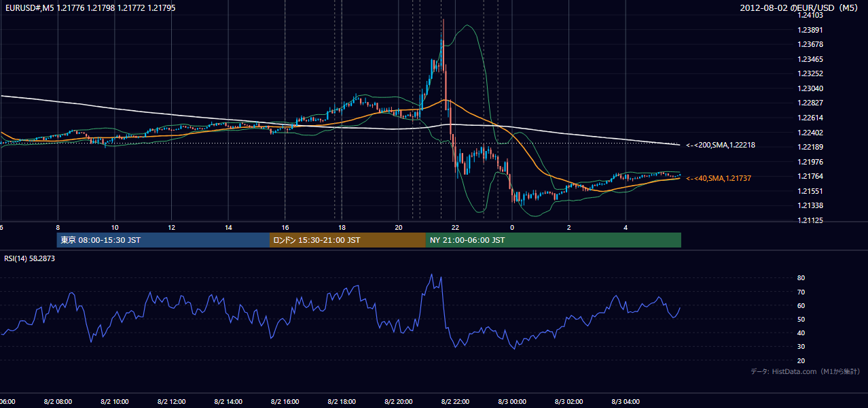Click the RSI(14) 58.2873 indicator label
Screen dimensions: 868x408
pyautogui.click(x=30, y=258)
